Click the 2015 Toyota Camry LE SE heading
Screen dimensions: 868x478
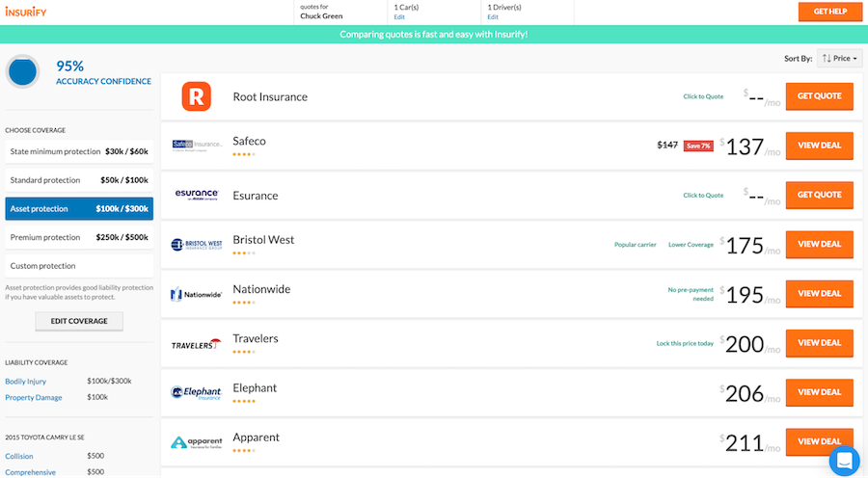pyautogui.click(x=44, y=438)
